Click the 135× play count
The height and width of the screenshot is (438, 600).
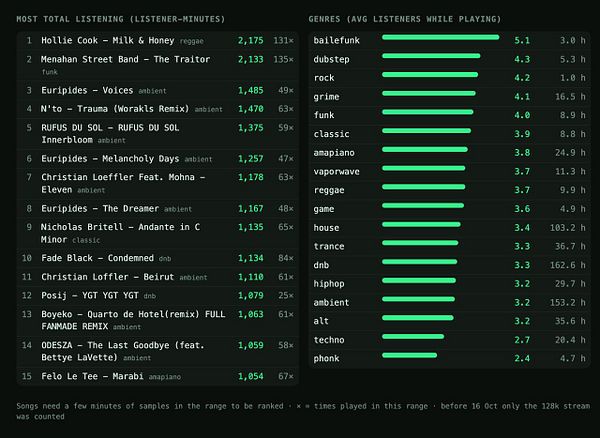(284, 59)
